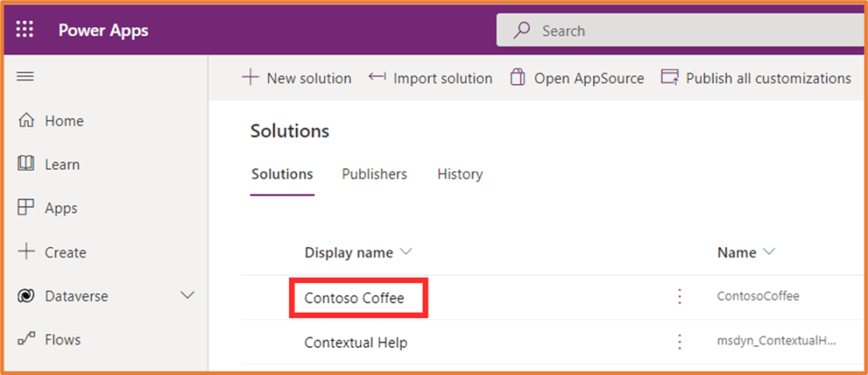Click Publish all customizations
Image resolution: width=868 pixels, height=375 pixels.
(x=756, y=78)
